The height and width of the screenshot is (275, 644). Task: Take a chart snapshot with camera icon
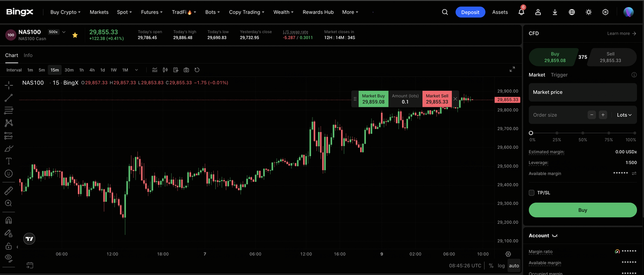(186, 70)
